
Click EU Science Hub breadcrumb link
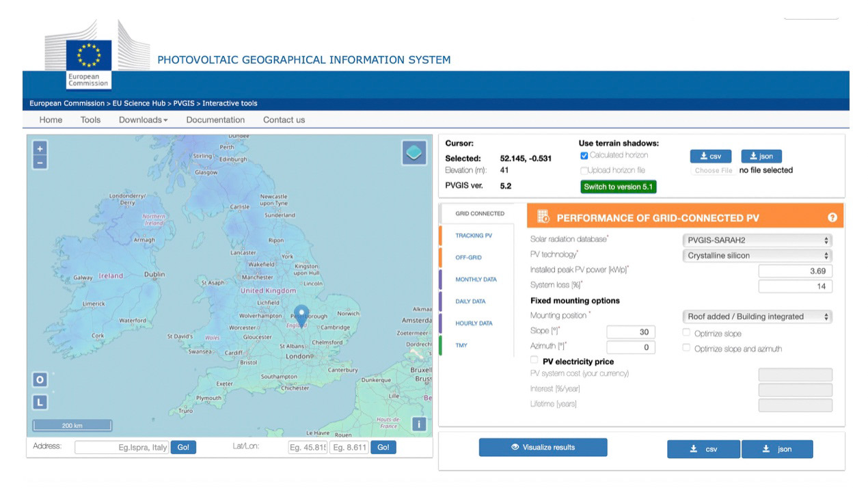tap(139, 104)
